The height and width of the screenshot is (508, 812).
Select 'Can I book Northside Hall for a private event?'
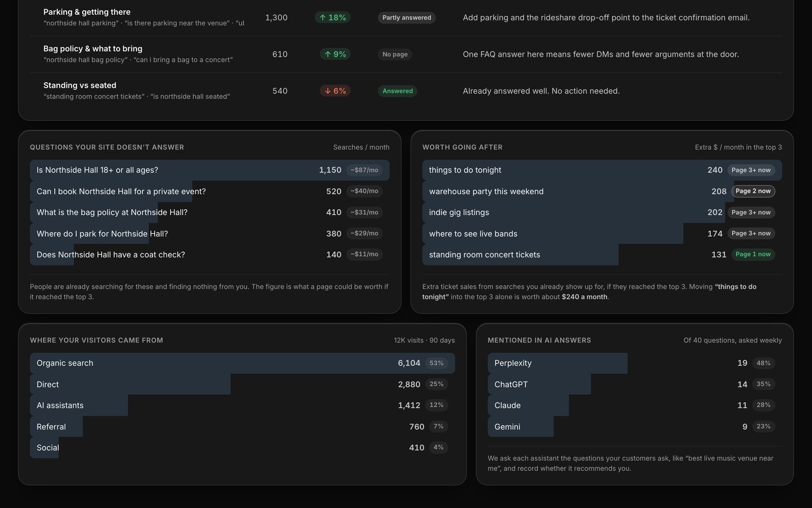point(210,192)
